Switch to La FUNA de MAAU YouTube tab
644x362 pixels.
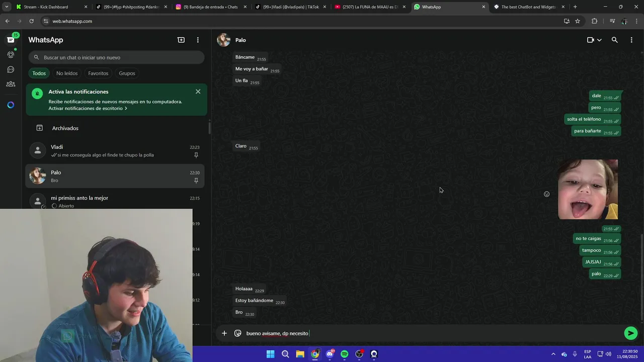click(x=370, y=7)
